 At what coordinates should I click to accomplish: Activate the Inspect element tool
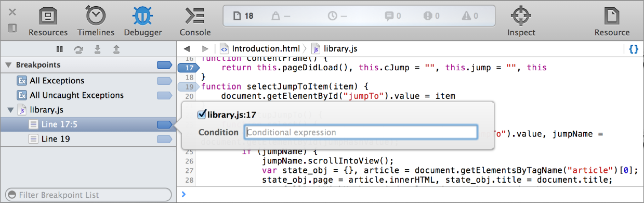pos(521,21)
